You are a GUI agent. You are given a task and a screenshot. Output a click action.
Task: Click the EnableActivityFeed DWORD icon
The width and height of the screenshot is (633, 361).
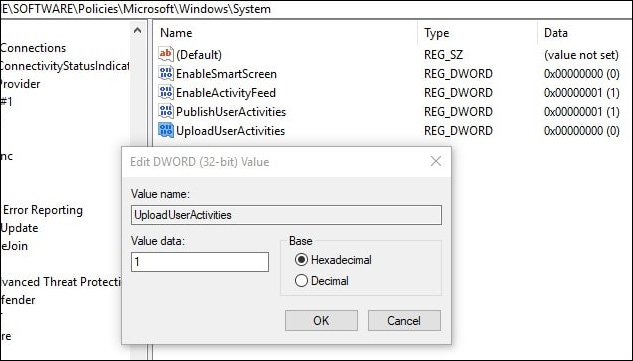tap(166, 92)
